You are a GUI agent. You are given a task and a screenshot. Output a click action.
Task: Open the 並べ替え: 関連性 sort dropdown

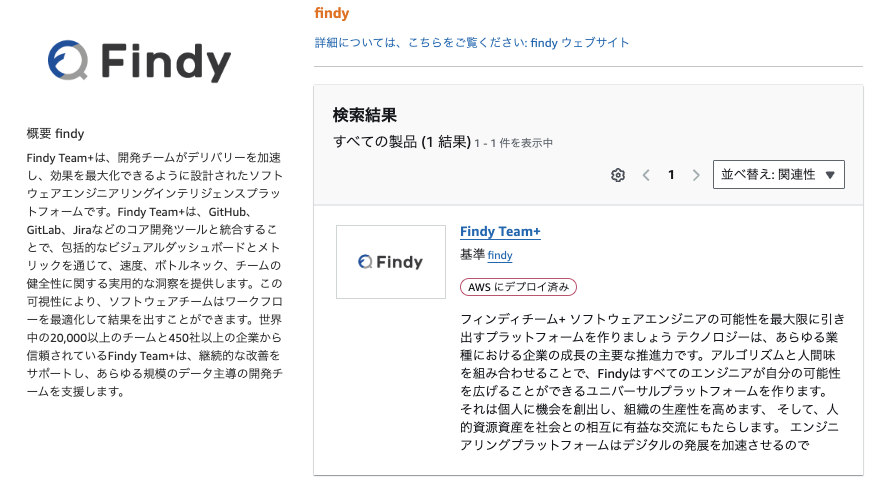pos(778,175)
